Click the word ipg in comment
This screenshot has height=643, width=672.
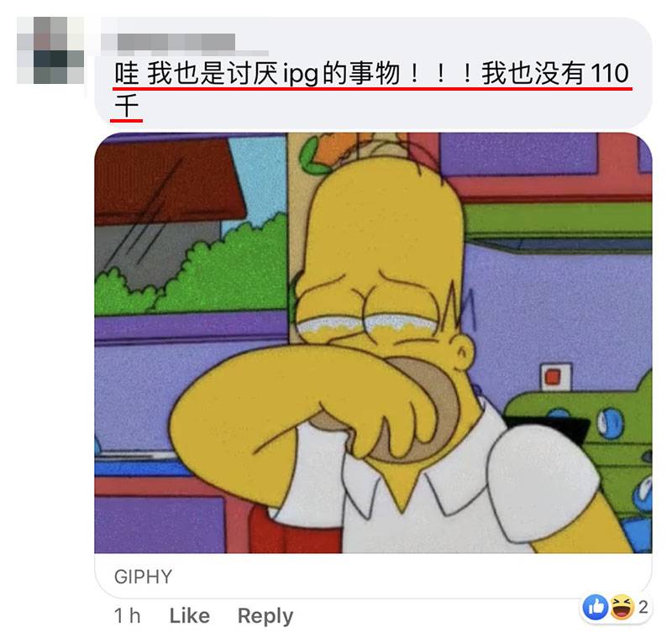301,74
